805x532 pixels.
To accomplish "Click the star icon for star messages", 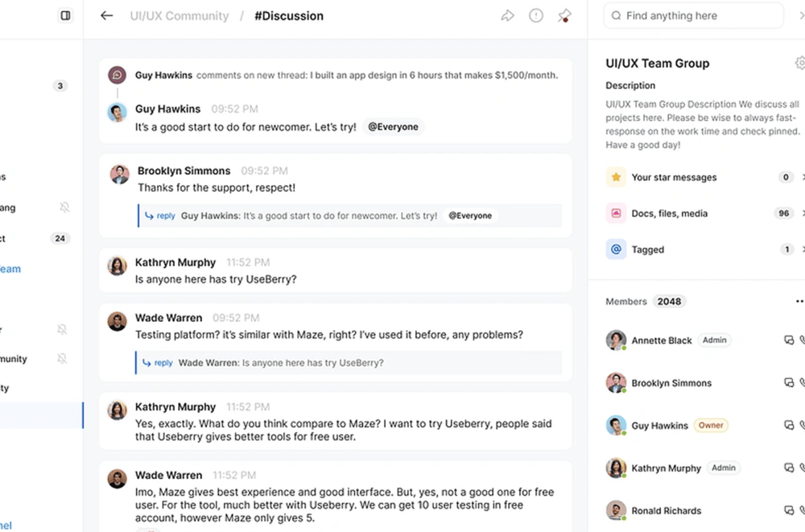I will 616,177.
